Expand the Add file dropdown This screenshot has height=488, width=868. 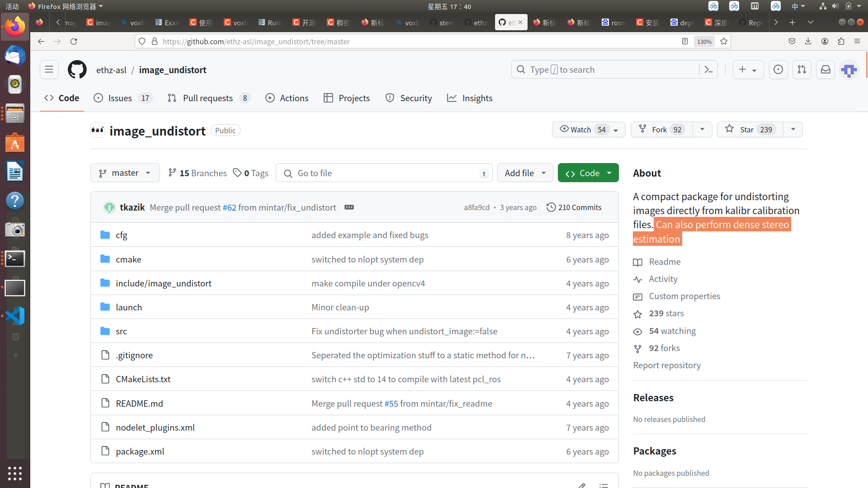(x=525, y=173)
